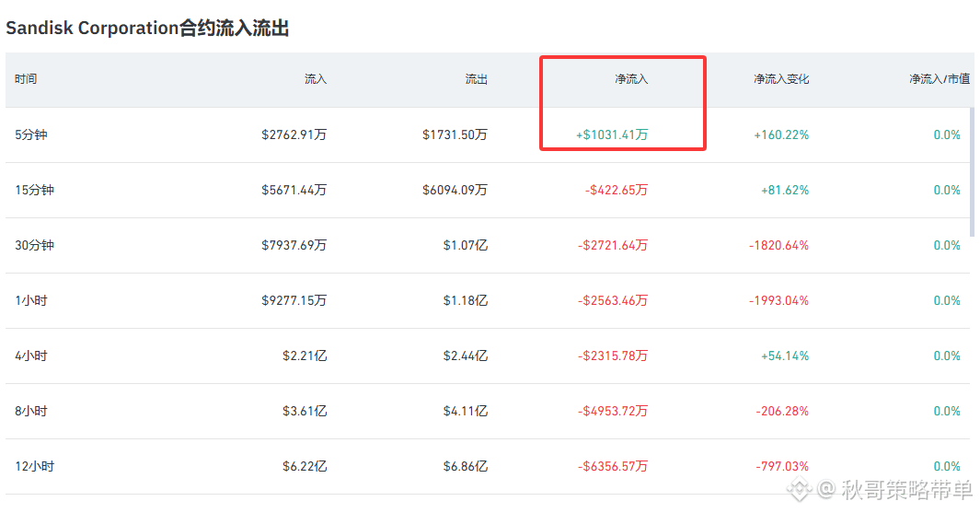Click net inflow +$1031.41万

[612, 134]
